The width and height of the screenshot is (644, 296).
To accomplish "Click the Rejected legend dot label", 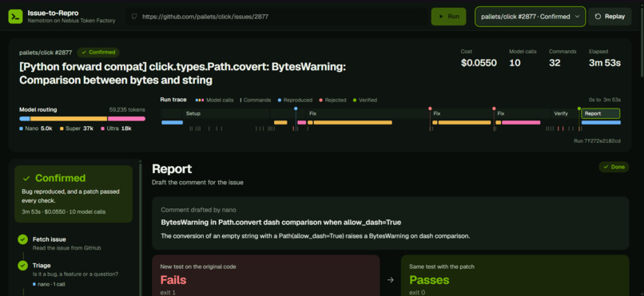I will (x=332, y=100).
